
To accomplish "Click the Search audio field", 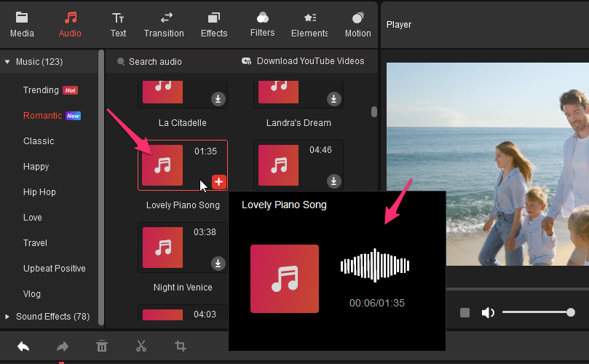I will 155,61.
